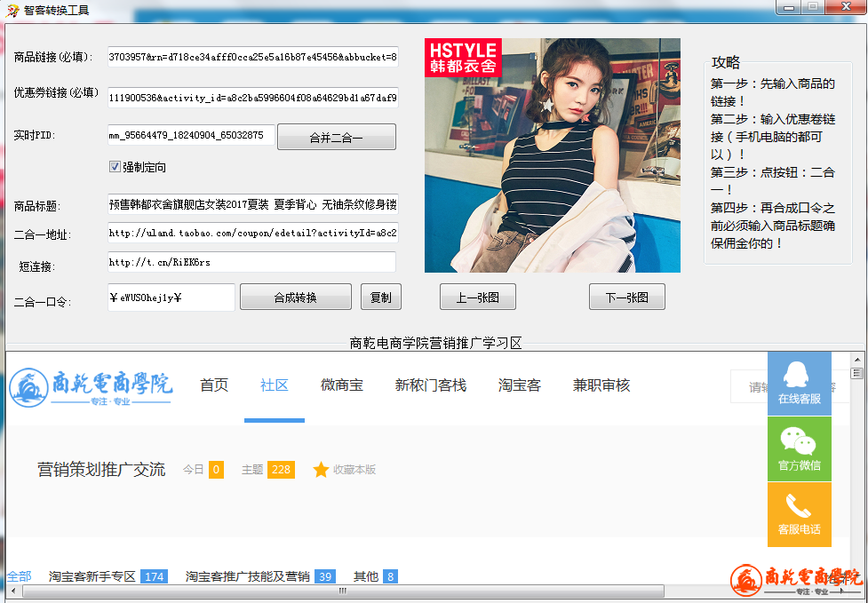Open the 社区 tab
This screenshot has height=603, width=868.
(x=274, y=385)
